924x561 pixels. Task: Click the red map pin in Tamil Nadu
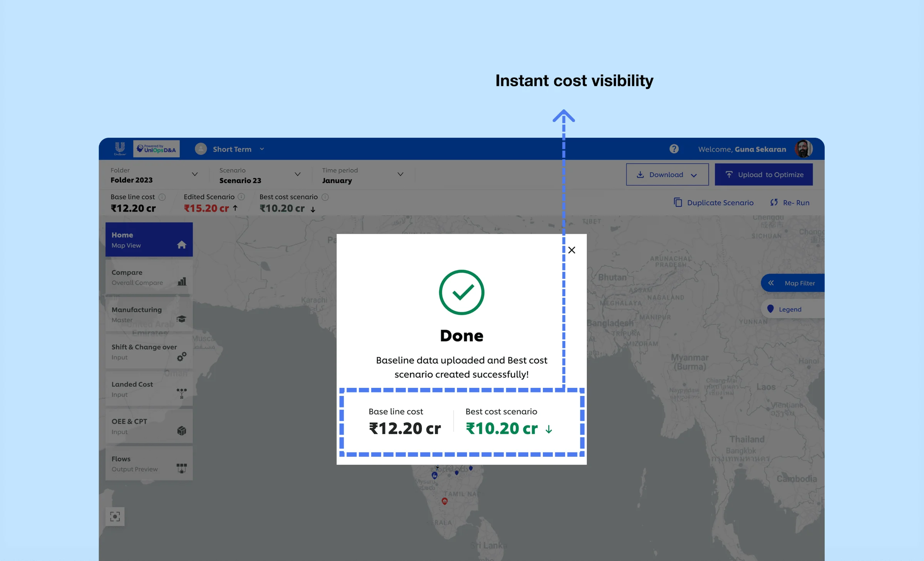pyautogui.click(x=445, y=501)
